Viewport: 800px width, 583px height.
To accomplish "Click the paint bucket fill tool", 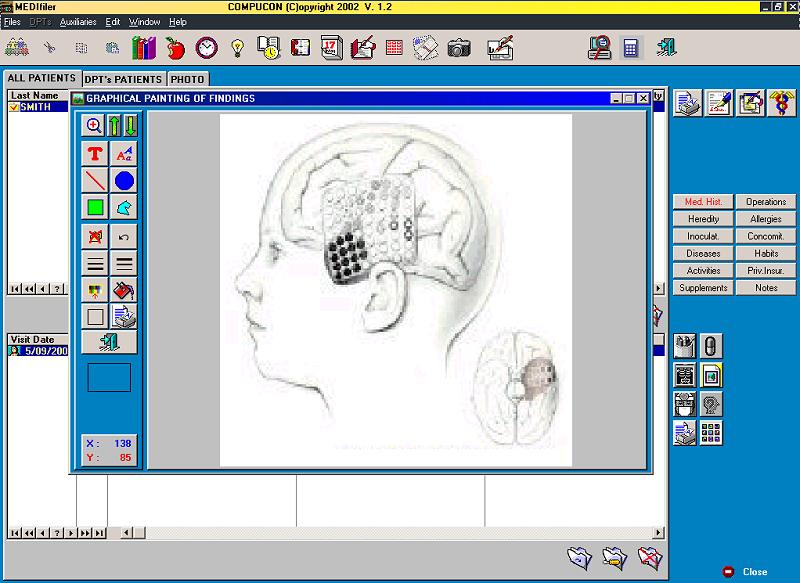I will pos(124,291).
